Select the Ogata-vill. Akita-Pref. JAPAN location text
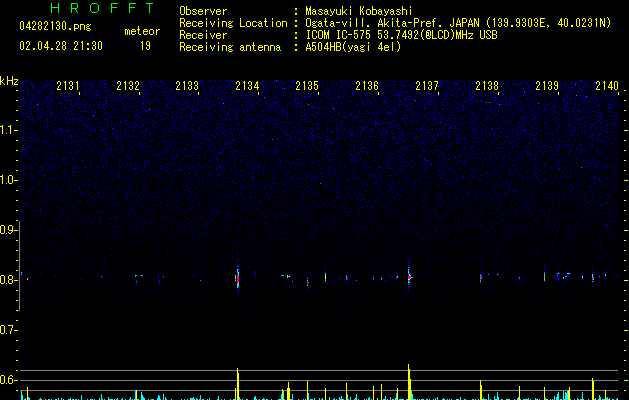The width and height of the screenshot is (629, 400). click(458, 23)
